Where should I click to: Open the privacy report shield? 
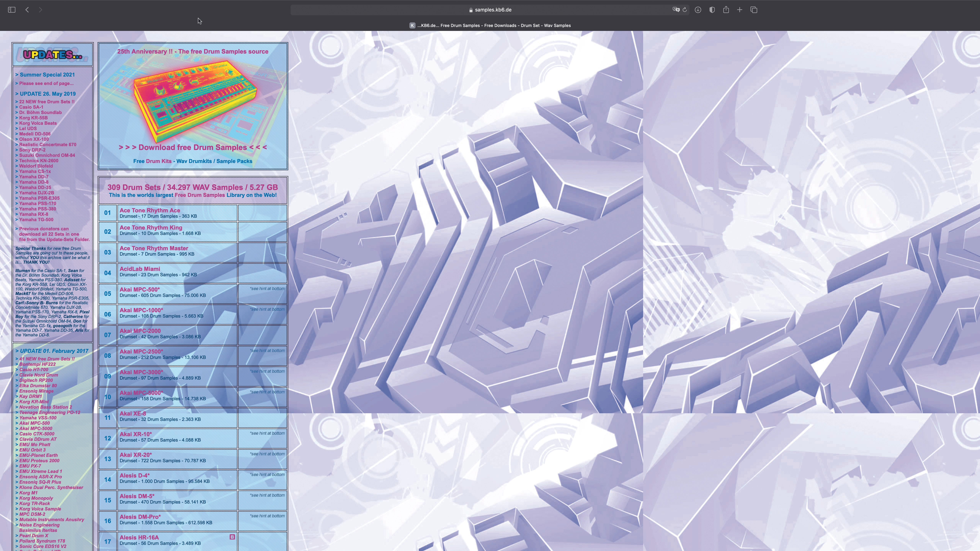click(x=712, y=10)
